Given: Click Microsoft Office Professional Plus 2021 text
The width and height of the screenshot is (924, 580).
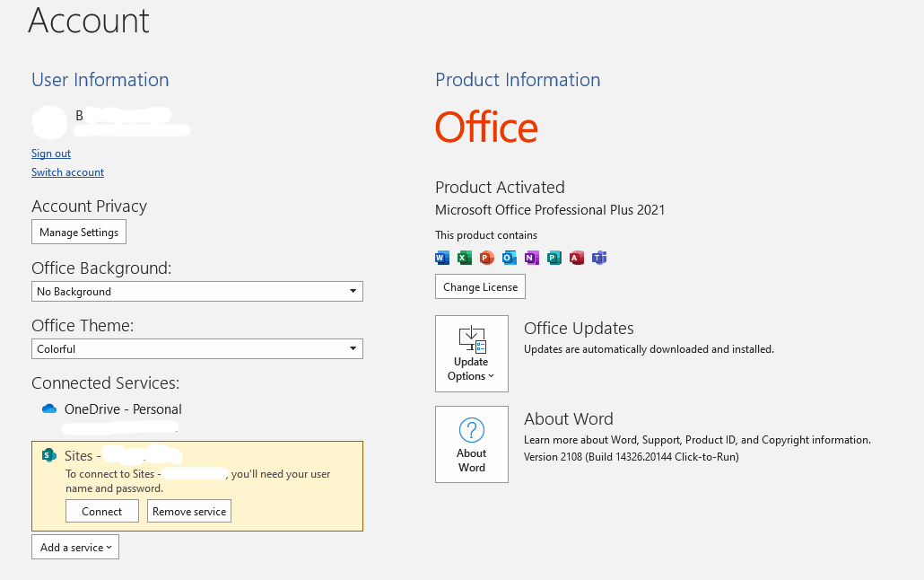Looking at the screenshot, I should click(550, 210).
